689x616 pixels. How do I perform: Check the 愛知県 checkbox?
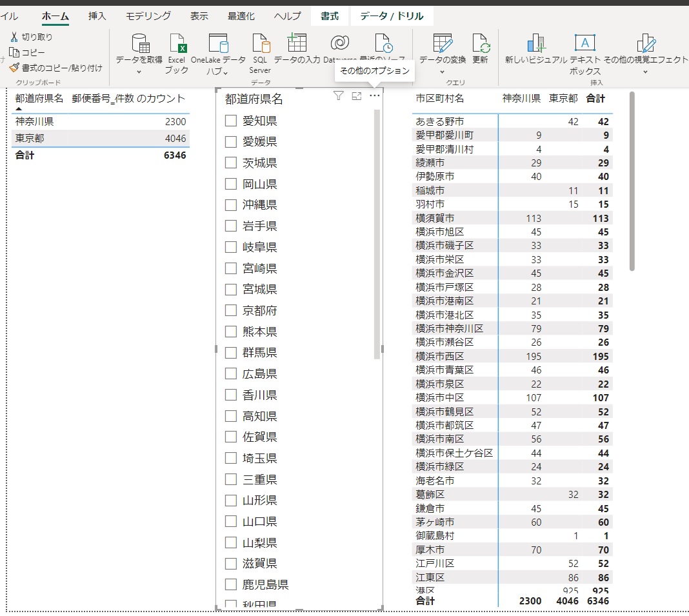pos(231,121)
